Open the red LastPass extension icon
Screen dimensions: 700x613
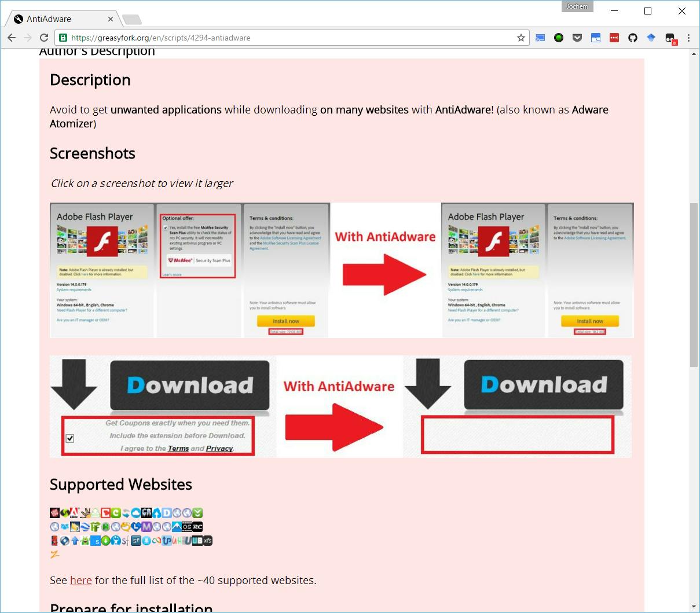point(614,38)
